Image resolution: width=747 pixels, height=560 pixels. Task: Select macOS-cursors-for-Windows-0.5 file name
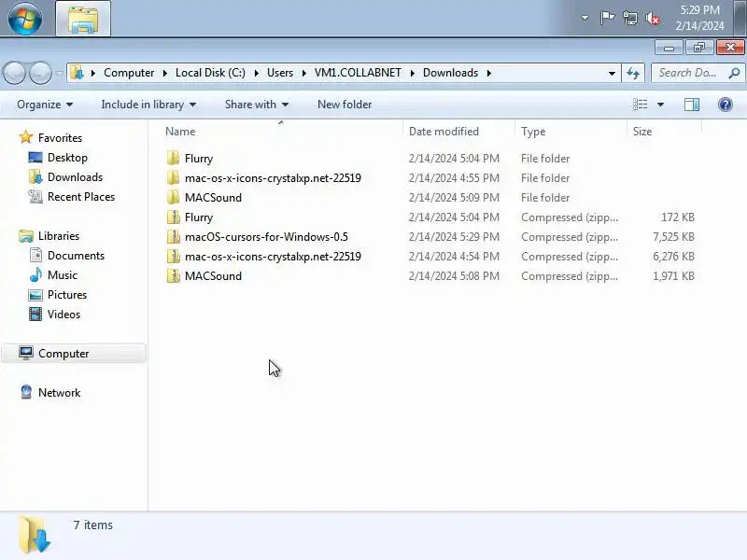pyautogui.click(x=266, y=237)
